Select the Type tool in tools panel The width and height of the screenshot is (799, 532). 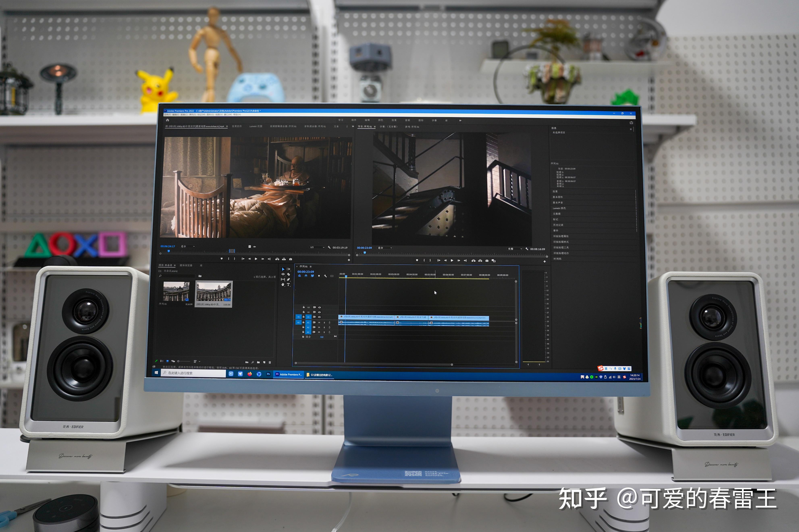pos(289,285)
